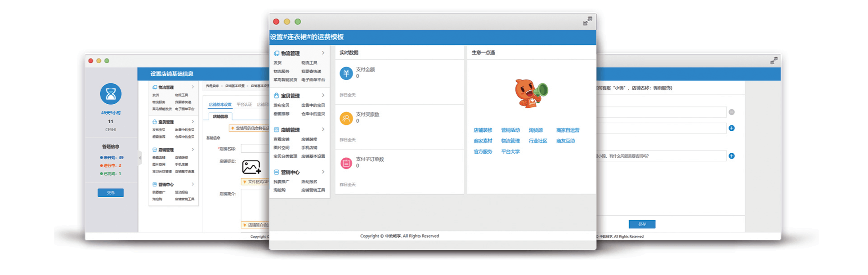Click the first blue plus circle icon
The height and width of the screenshot is (275, 868).
tap(732, 128)
